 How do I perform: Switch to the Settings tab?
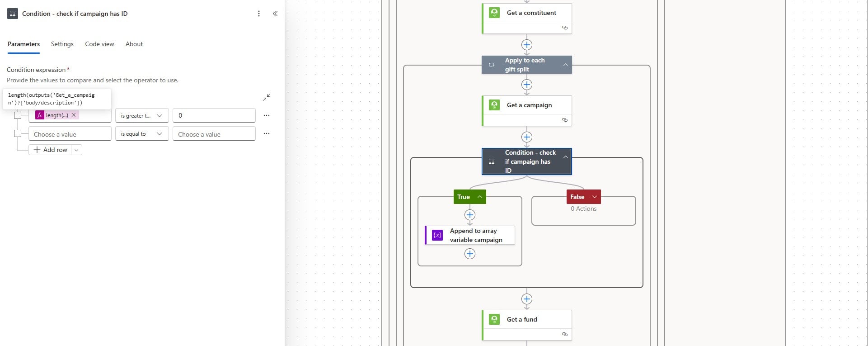tap(62, 44)
